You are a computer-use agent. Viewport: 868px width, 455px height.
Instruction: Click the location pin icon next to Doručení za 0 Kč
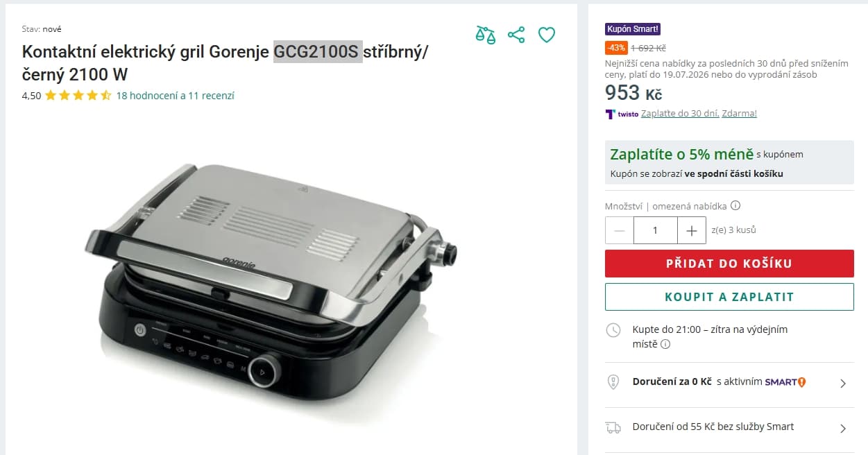coord(613,382)
